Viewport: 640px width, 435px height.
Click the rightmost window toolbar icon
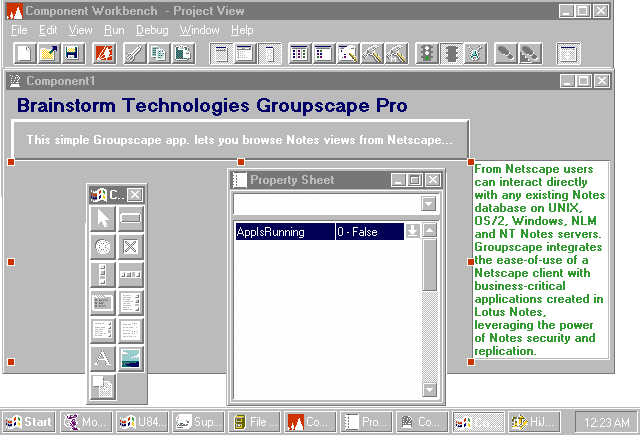click(569, 53)
